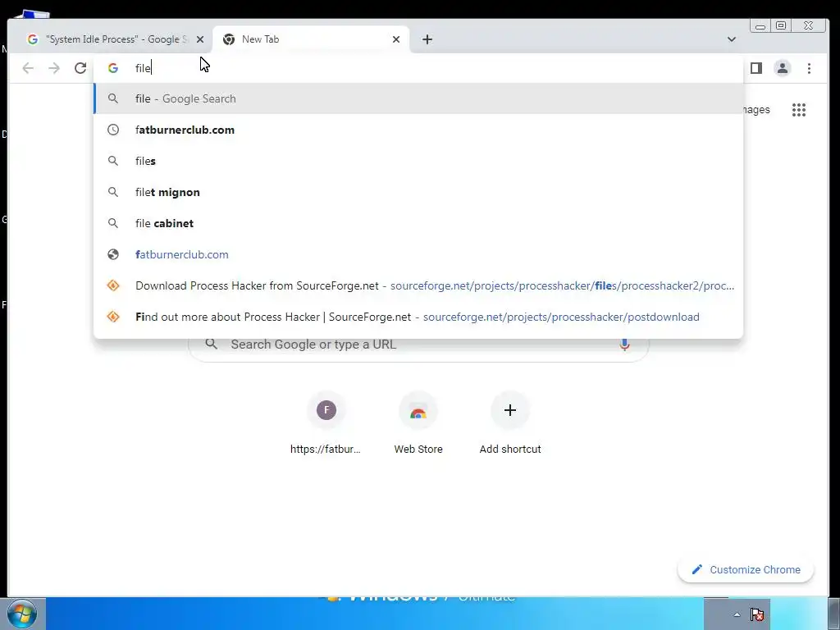Select the New Tab tab
840x630 pixels.
pos(311,39)
